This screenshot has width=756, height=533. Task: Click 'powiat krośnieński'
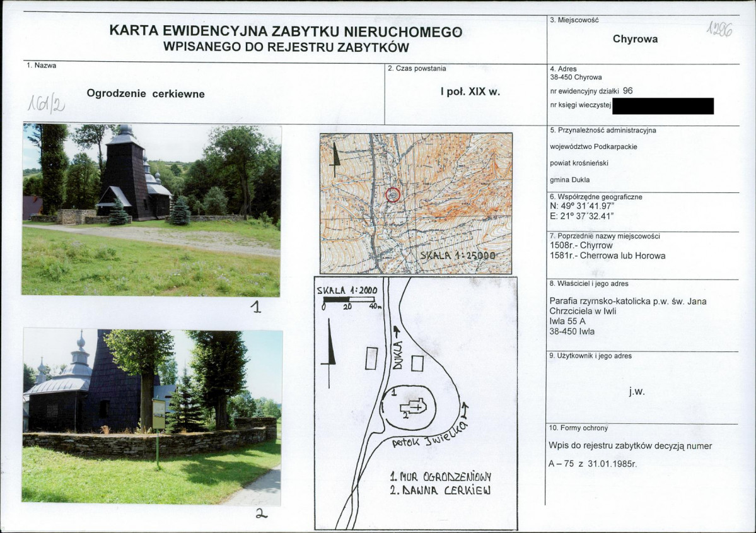click(x=579, y=163)
